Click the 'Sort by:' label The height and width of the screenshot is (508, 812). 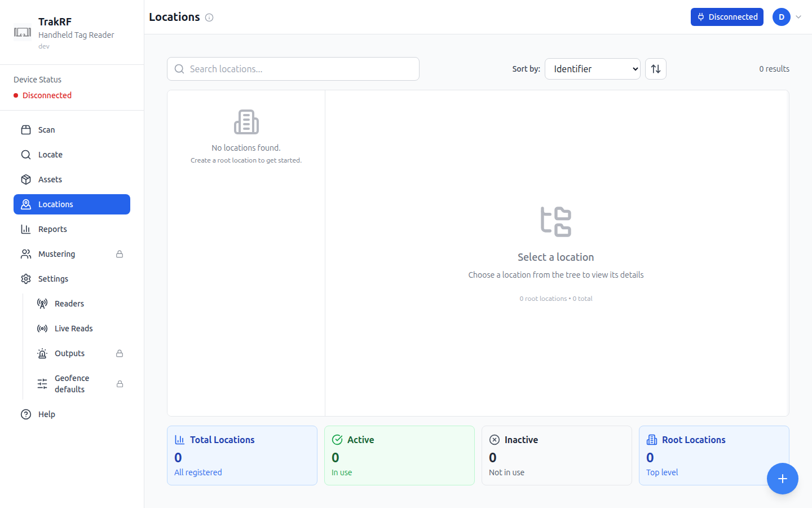pyautogui.click(x=526, y=69)
